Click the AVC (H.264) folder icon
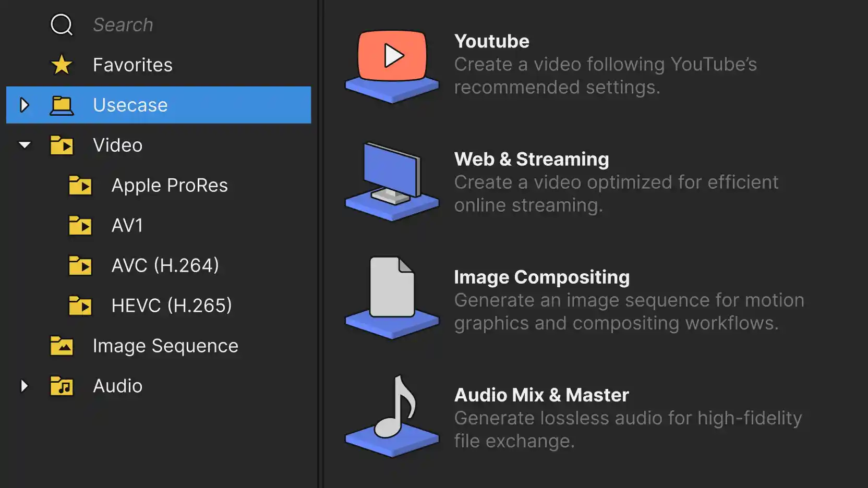This screenshot has height=488, width=868. [x=80, y=265]
